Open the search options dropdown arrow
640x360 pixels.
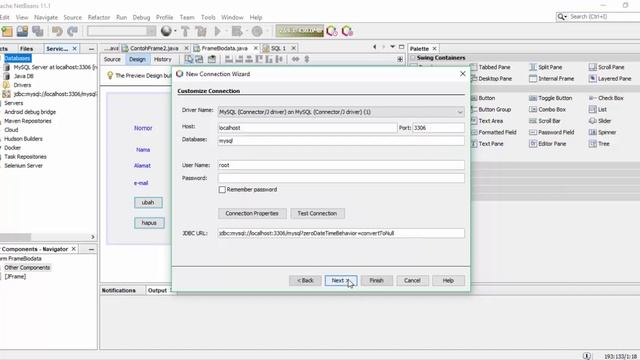[x=565, y=17]
